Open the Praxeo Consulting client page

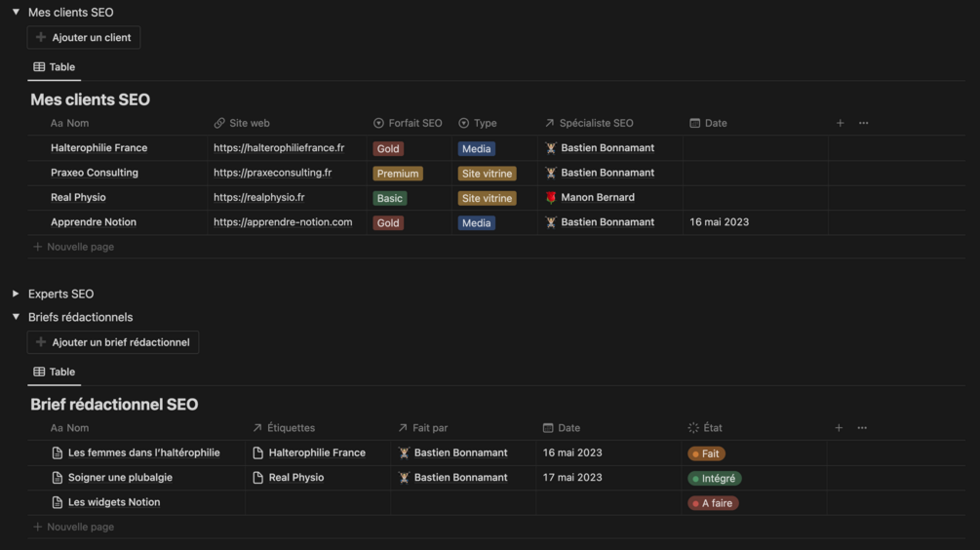click(x=95, y=173)
